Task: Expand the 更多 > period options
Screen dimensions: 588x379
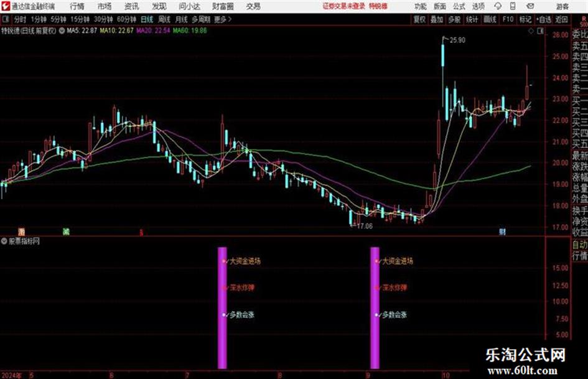Action: 223,19
